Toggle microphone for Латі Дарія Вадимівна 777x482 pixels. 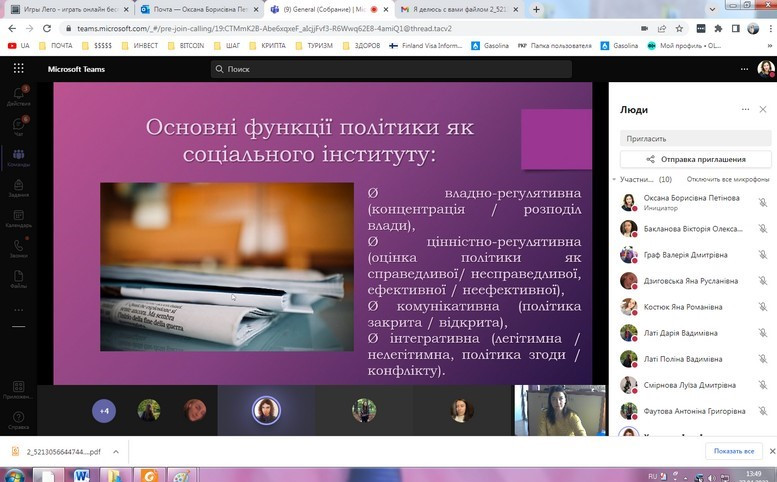point(763,333)
